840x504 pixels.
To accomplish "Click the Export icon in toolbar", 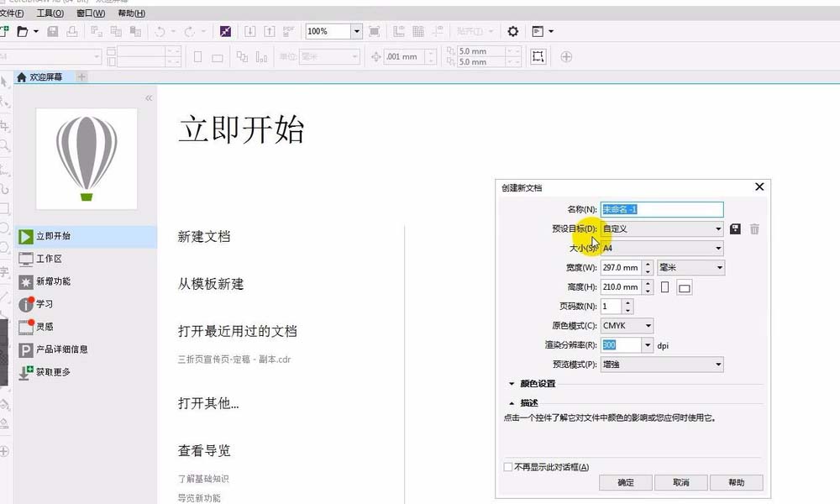I will click(x=269, y=32).
